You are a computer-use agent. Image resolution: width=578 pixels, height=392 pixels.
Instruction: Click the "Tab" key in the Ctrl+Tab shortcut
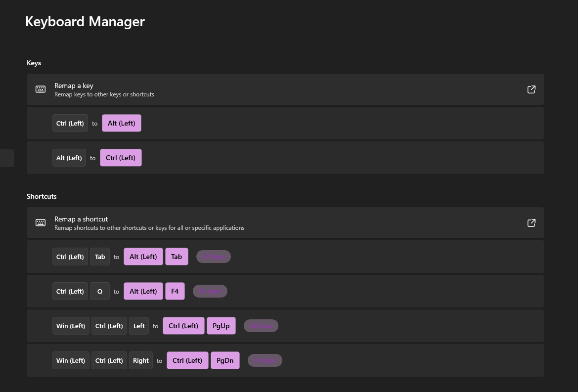pos(99,256)
